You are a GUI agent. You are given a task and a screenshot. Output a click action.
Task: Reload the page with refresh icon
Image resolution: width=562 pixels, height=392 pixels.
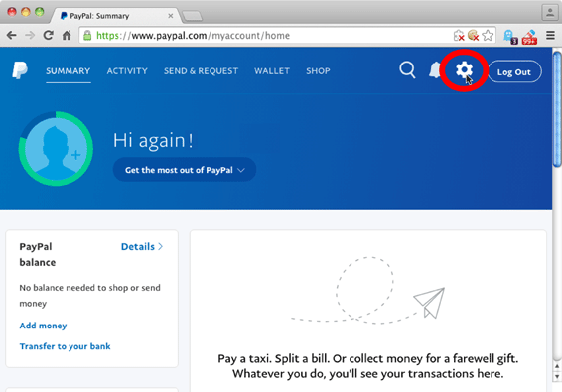click(49, 35)
